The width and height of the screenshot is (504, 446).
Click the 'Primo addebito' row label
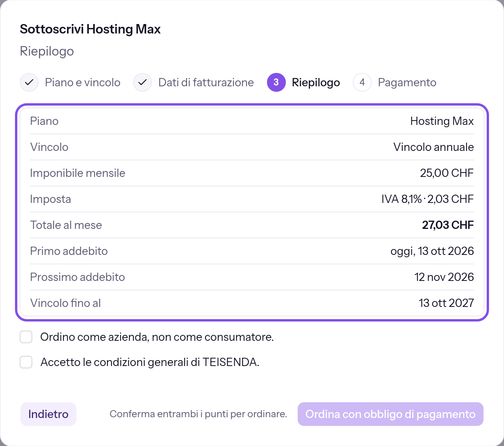coord(69,251)
